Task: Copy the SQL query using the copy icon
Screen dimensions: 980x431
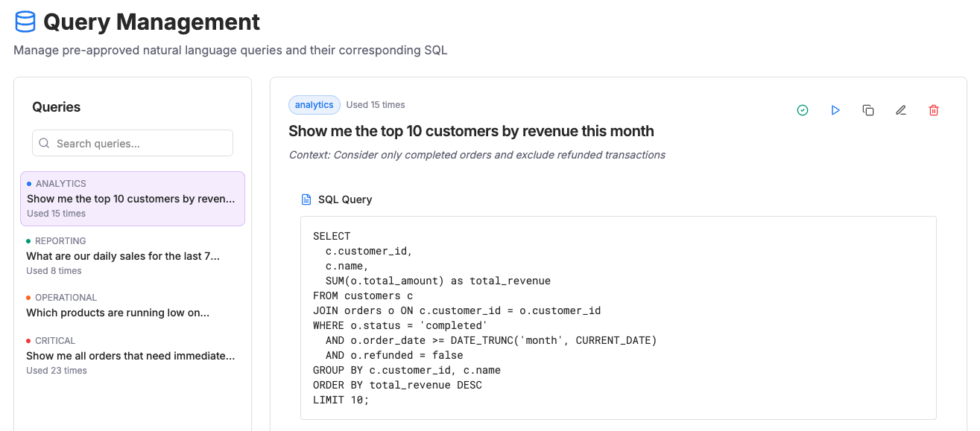Action: (x=868, y=109)
